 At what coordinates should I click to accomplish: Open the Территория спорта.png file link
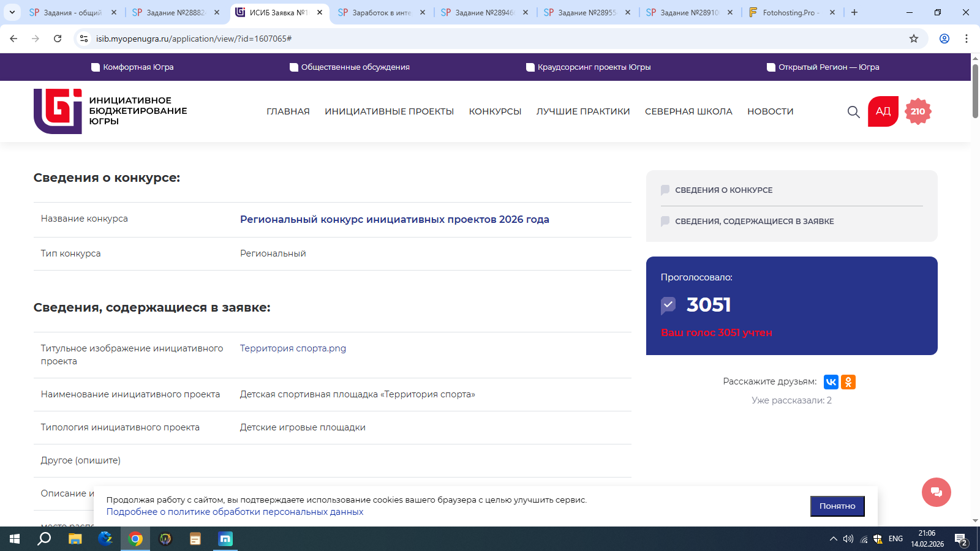click(293, 348)
